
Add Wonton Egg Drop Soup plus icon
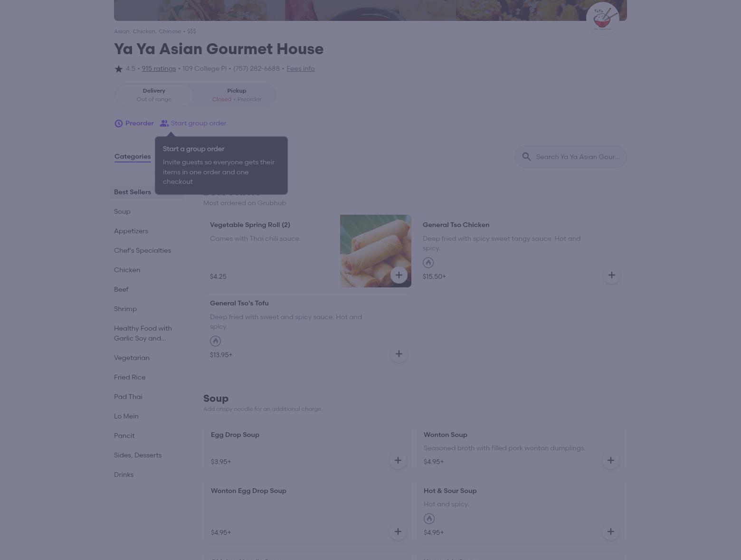pyautogui.click(x=398, y=532)
